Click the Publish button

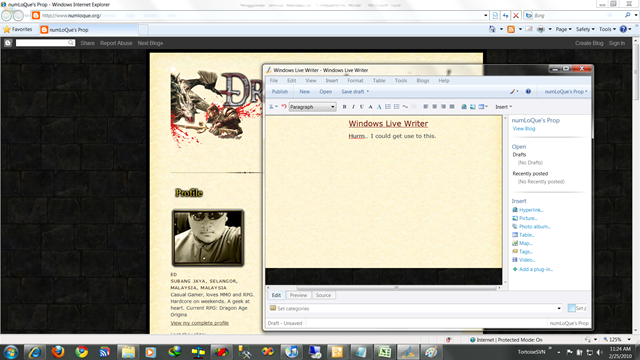pyautogui.click(x=280, y=92)
